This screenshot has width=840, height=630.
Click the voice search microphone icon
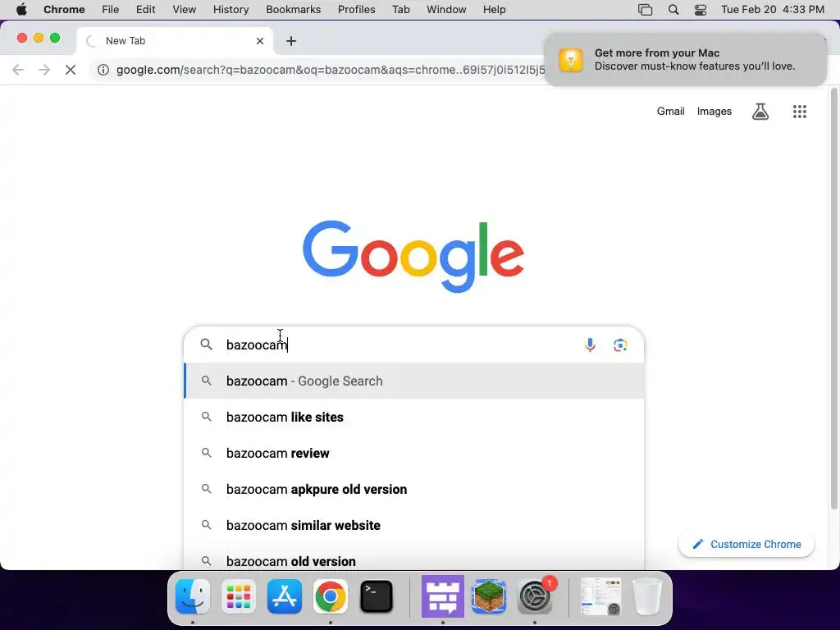(x=590, y=345)
